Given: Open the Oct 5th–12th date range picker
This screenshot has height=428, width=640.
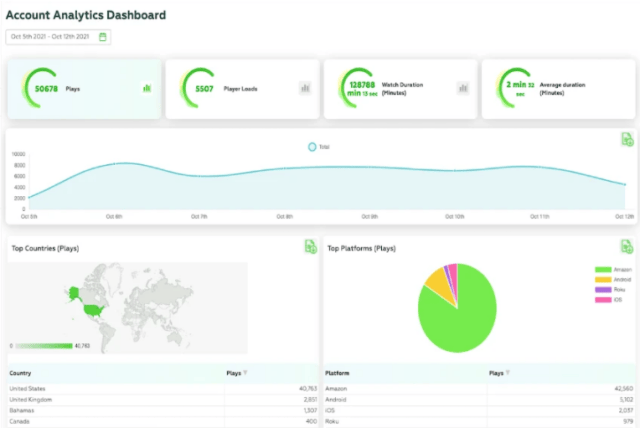Looking at the screenshot, I should point(52,37).
